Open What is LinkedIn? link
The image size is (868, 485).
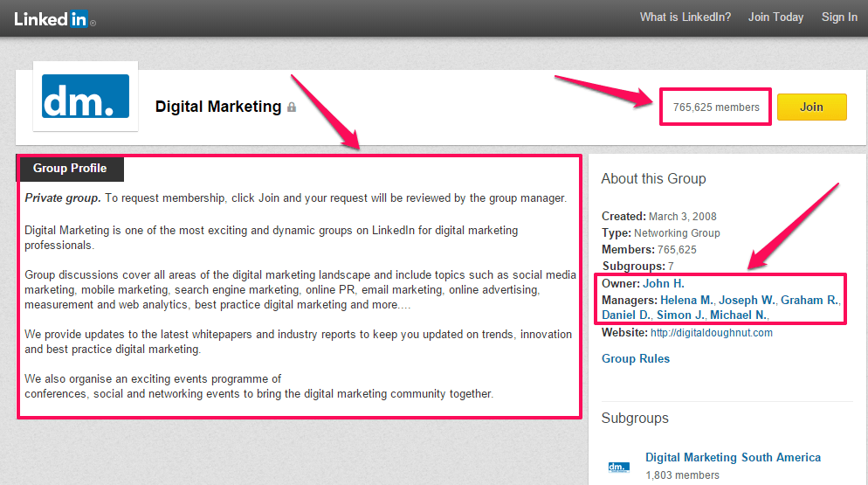pyautogui.click(x=685, y=17)
